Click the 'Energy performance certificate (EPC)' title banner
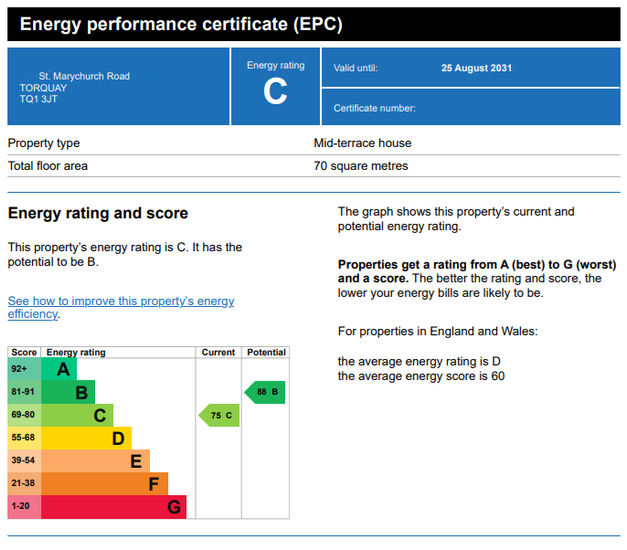Viewport: 627px width, 550px height. [x=313, y=24]
